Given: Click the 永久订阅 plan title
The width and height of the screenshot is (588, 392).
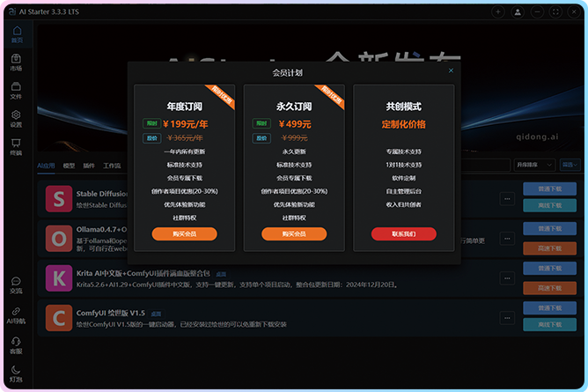Looking at the screenshot, I should click(294, 107).
